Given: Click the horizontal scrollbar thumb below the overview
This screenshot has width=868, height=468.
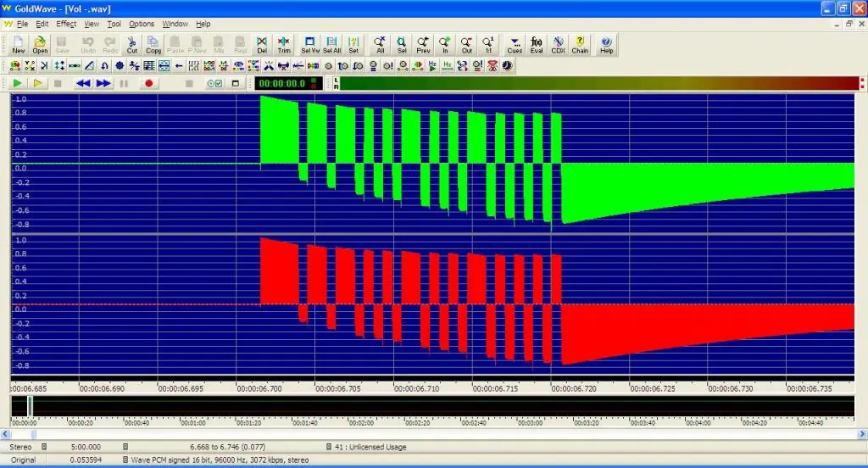Looking at the screenshot, I should point(33,435).
